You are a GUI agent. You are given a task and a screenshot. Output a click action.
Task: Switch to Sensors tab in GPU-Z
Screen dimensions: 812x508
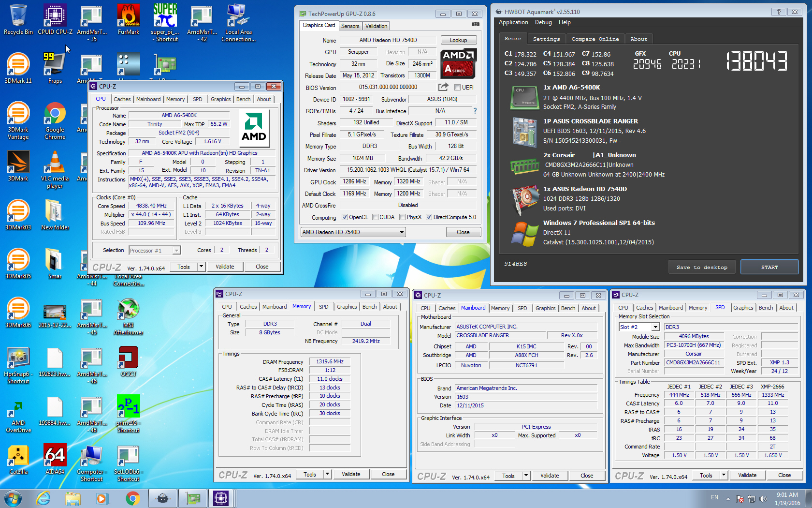pos(350,26)
